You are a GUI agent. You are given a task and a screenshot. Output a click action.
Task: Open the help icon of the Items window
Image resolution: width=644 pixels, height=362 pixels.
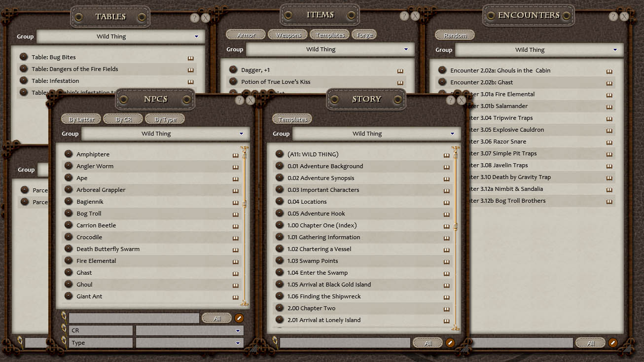(404, 16)
